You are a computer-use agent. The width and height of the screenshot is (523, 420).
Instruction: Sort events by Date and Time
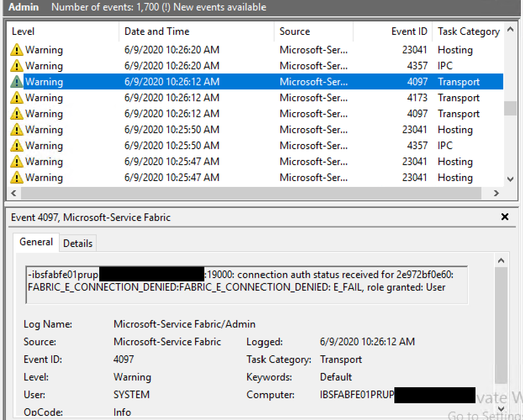point(156,31)
